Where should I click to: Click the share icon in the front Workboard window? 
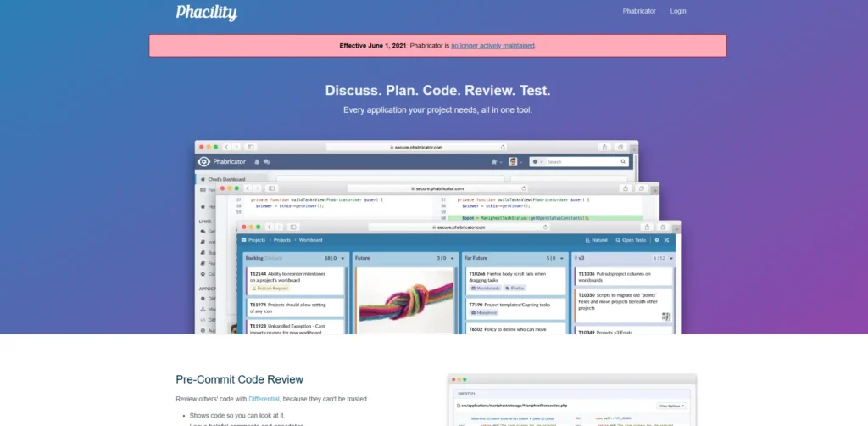[x=647, y=227]
